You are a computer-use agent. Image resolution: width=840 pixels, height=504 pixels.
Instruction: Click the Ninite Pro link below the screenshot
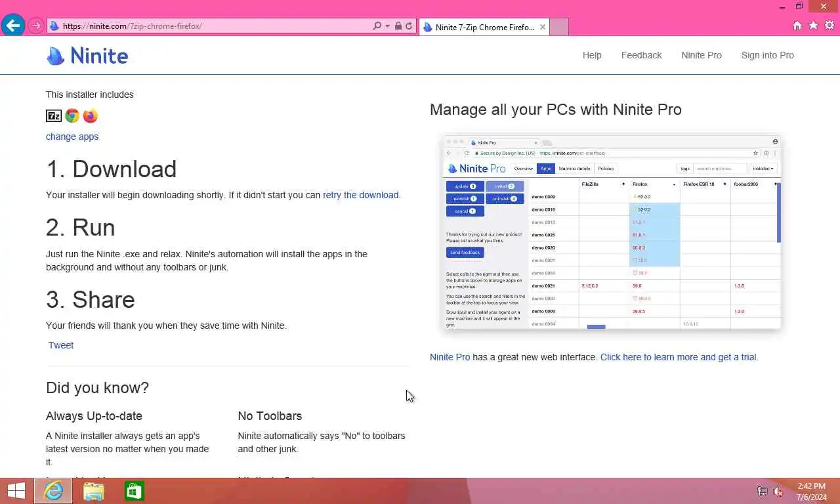450,357
